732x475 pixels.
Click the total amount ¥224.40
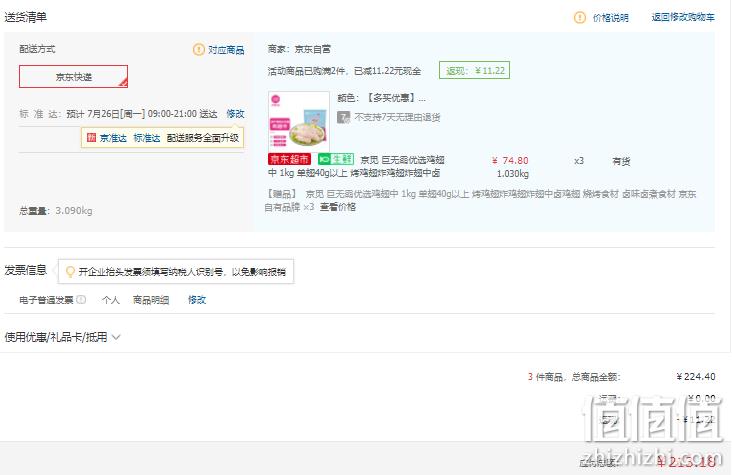coord(696,376)
